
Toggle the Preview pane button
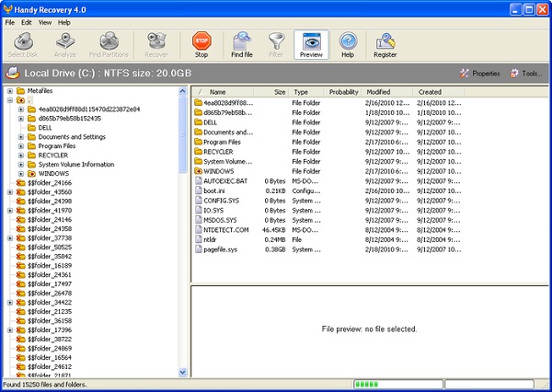(x=311, y=45)
